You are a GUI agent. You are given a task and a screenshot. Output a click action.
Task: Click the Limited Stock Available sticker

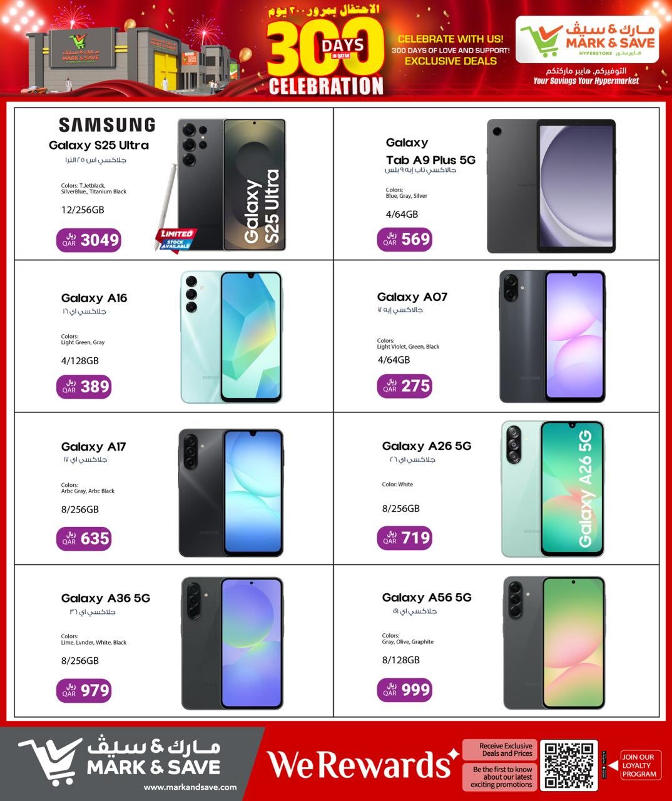click(x=176, y=239)
